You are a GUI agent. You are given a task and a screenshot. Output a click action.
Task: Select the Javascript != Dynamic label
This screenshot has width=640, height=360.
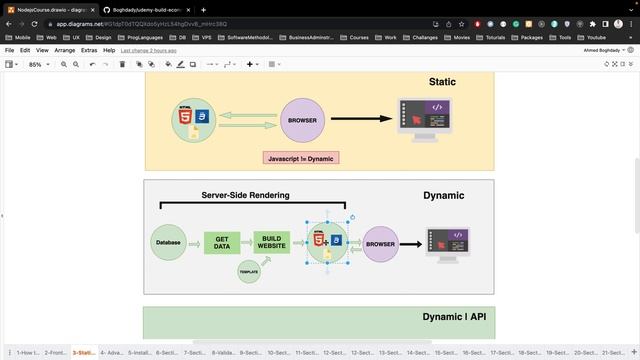pos(301,158)
